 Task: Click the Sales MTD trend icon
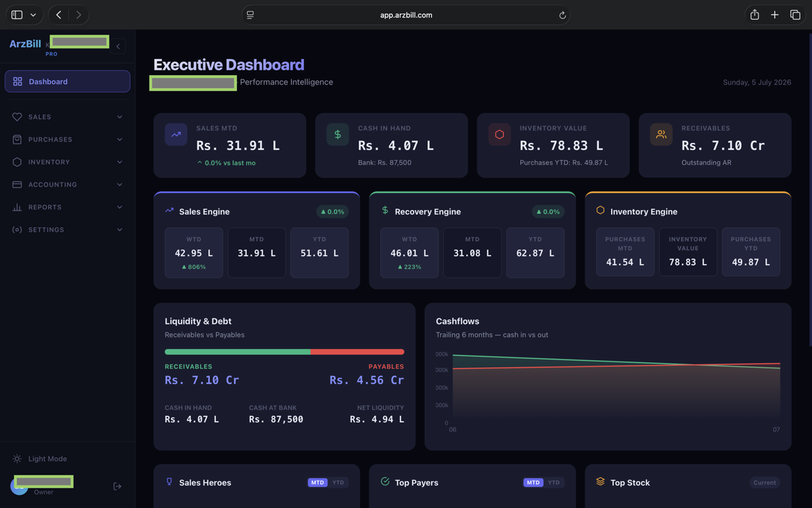click(176, 134)
